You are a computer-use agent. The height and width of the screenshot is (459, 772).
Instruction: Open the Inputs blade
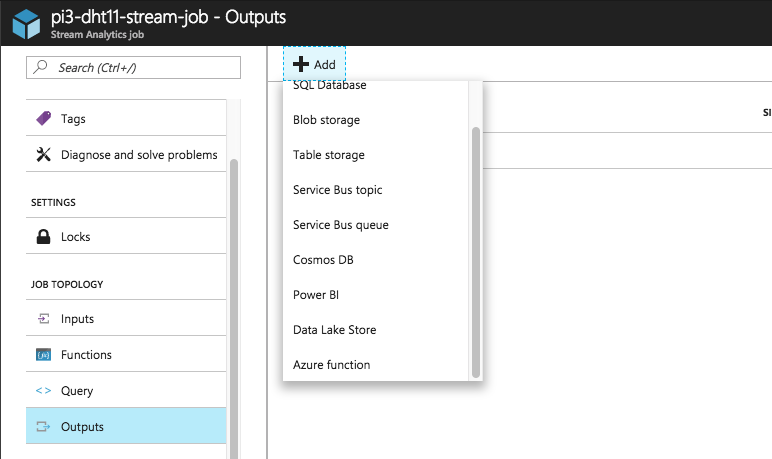(126, 319)
